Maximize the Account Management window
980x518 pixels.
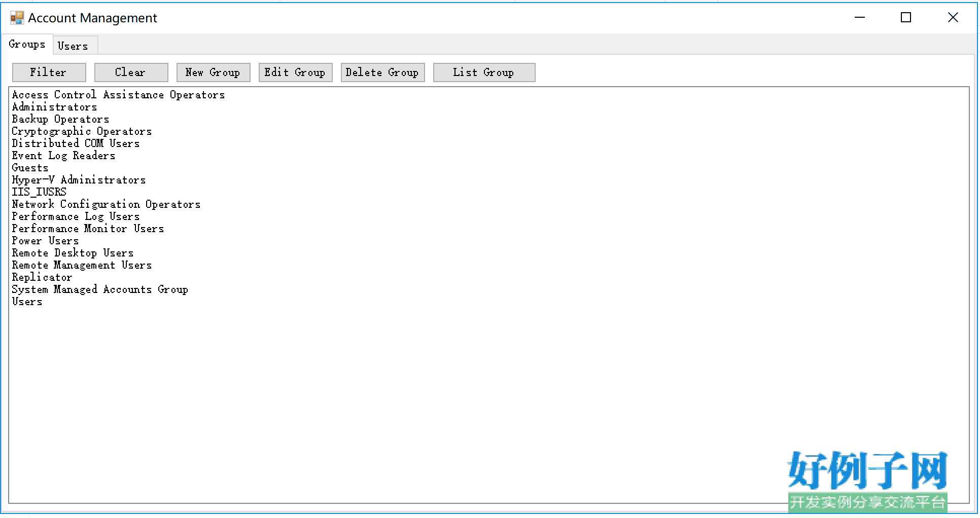tap(906, 17)
